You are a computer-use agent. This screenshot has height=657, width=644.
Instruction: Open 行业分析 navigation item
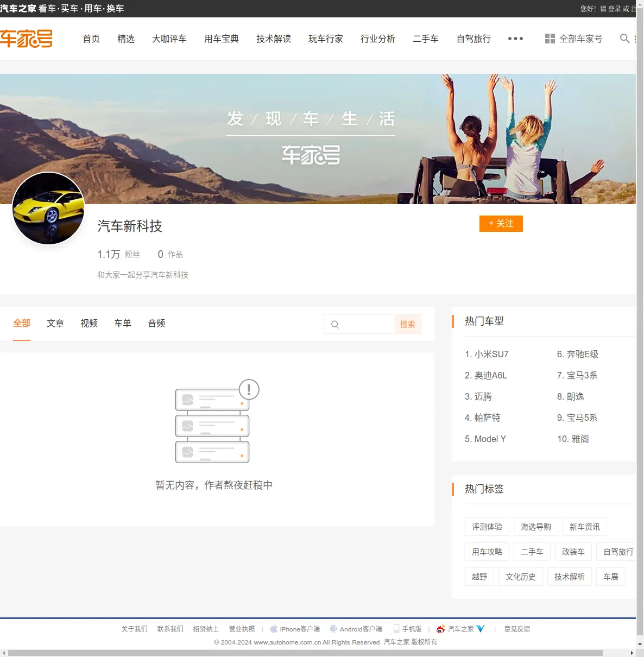pyautogui.click(x=378, y=39)
